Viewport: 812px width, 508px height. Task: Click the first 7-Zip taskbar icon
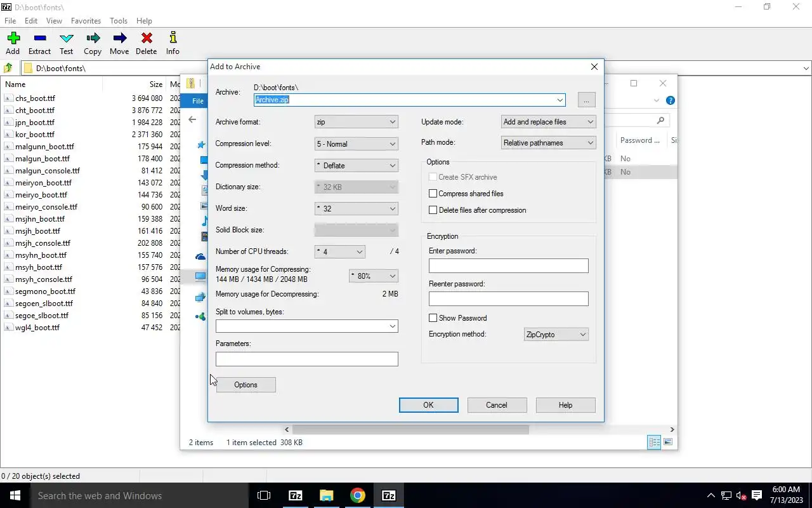(x=295, y=495)
